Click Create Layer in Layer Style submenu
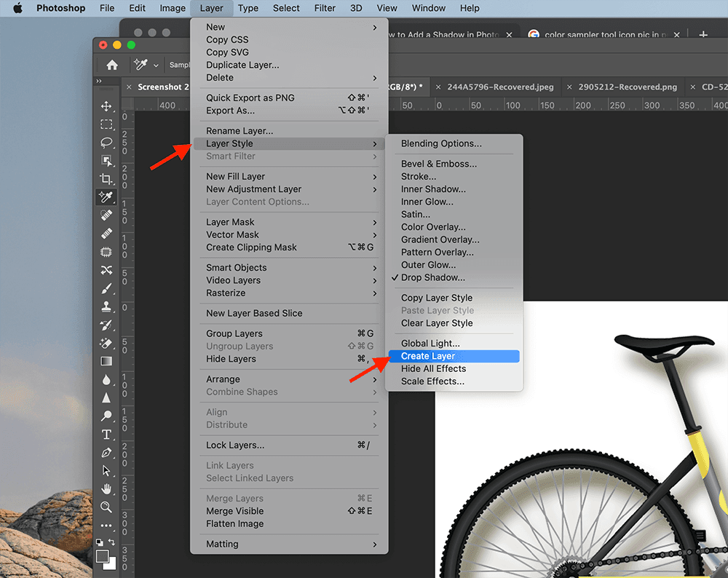This screenshot has width=728, height=578. tap(454, 356)
